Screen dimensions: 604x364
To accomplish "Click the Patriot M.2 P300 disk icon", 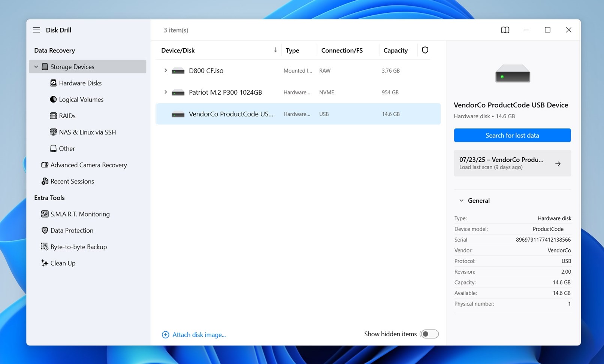I will (178, 92).
